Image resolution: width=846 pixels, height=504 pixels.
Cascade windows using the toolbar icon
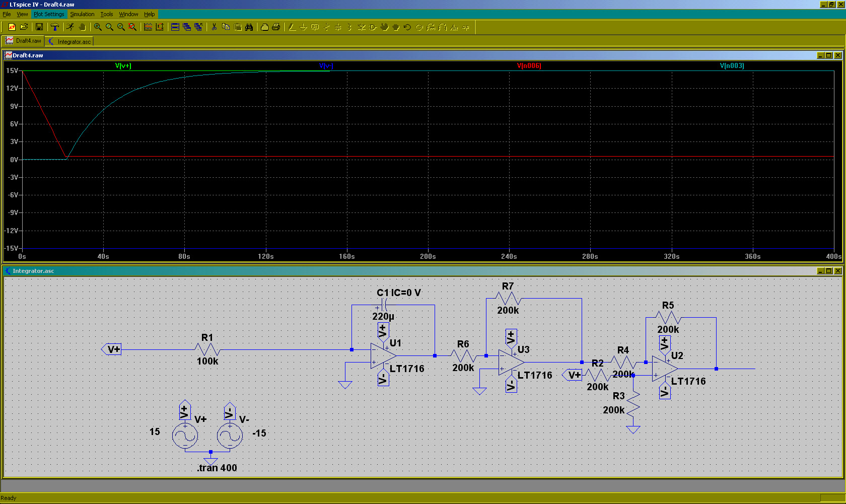coord(187,27)
